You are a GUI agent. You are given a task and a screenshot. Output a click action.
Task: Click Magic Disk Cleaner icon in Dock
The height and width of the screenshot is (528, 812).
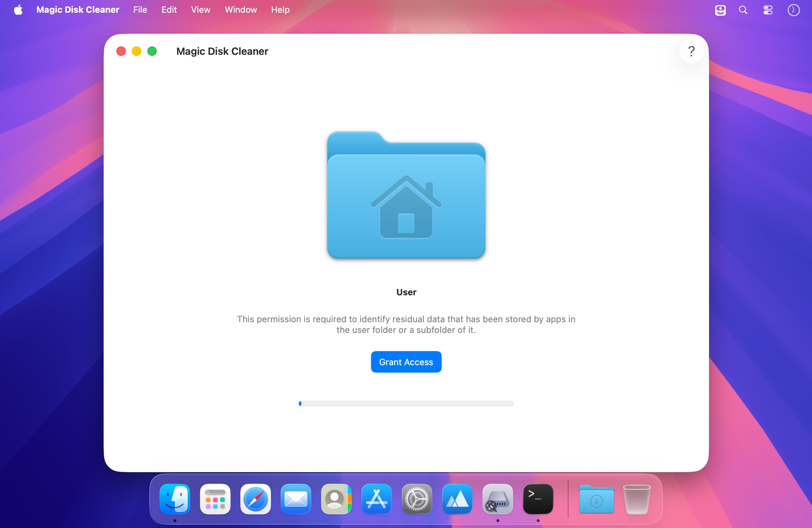pyautogui.click(x=498, y=499)
